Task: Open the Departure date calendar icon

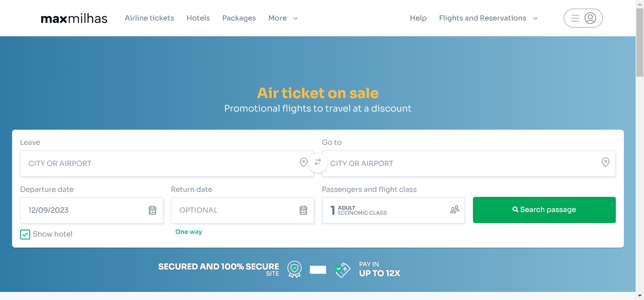Action: click(x=152, y=210)
